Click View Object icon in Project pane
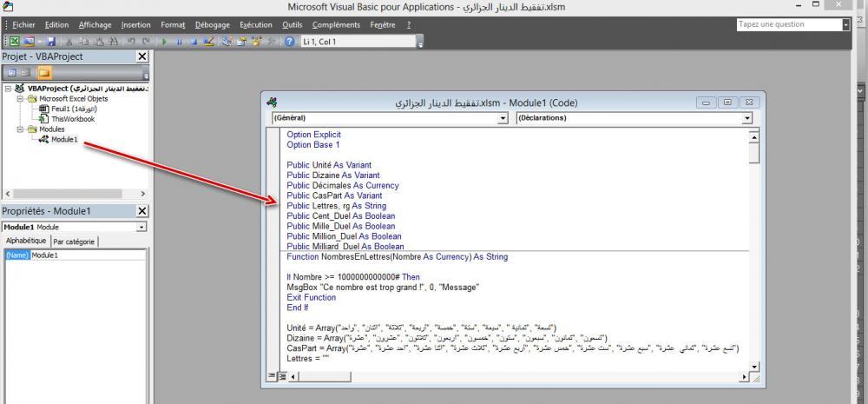Viewport: 868px width, 404px height. (26, 73)
